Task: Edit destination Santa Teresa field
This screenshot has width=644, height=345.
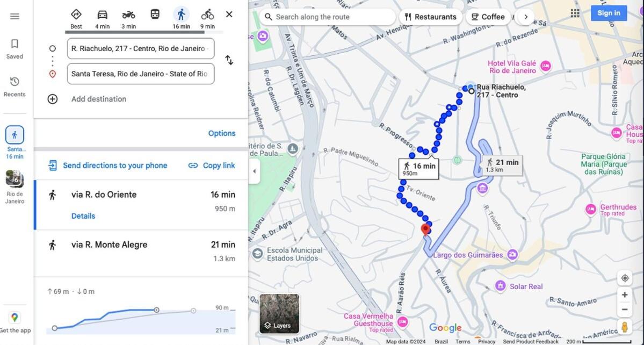Action: tap(141, 74)
